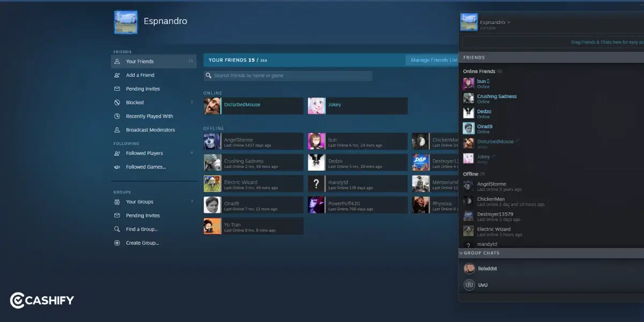Select Electric Wizard in the panel's Offline list
This screenshot has width=644, height=322.
coord(552,231)
